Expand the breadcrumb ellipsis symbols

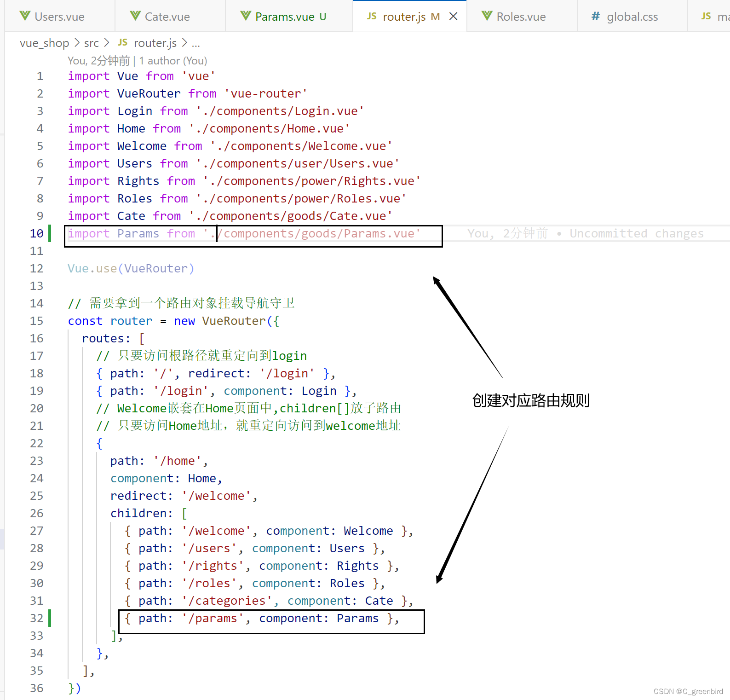point(196,44)
